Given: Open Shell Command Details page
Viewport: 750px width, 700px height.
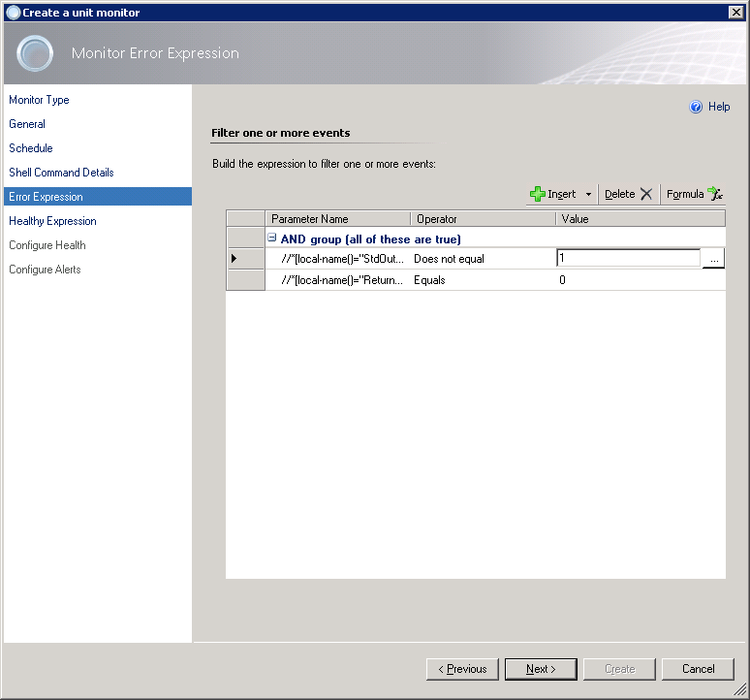Looking at the screenshot, I should pyautogui.click(x=61, y=173).
